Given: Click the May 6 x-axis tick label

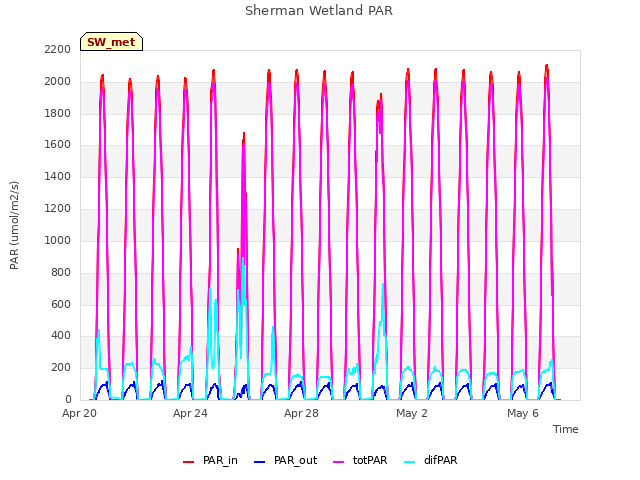Looking at the screenshot, I should click(523, 413).
